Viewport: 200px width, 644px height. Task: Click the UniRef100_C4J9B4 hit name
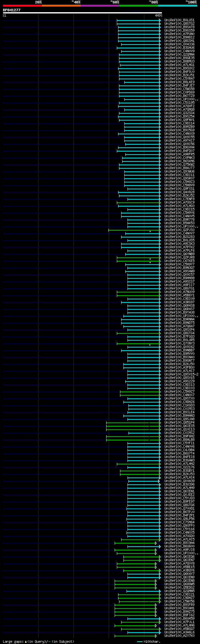tap(179, 450)
